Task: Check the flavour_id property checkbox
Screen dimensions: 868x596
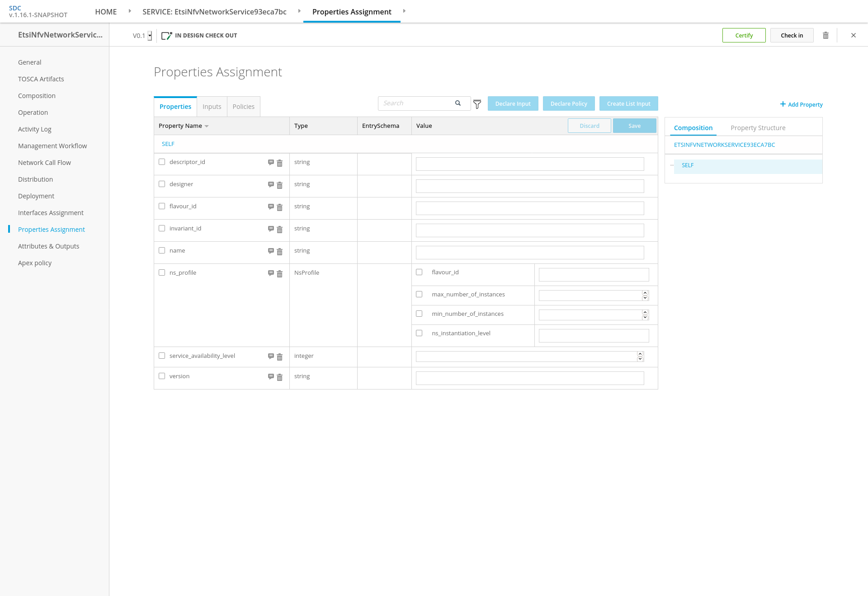Action: coord(162,206)
